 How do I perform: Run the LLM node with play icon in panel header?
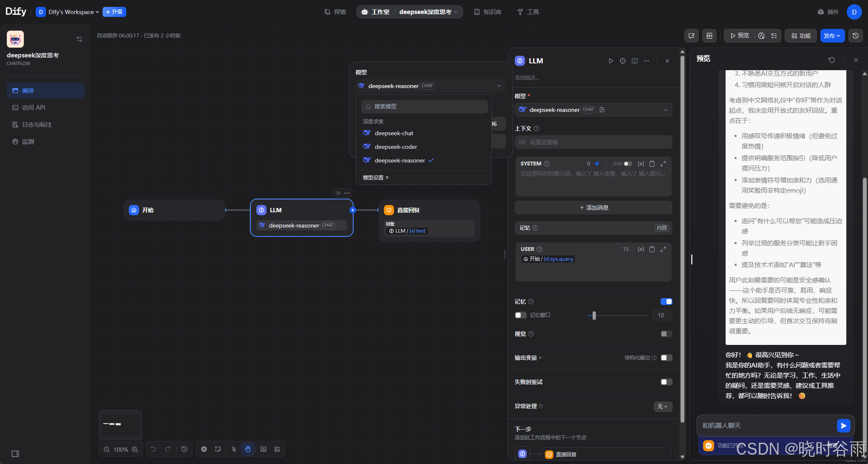coord(611,61)
